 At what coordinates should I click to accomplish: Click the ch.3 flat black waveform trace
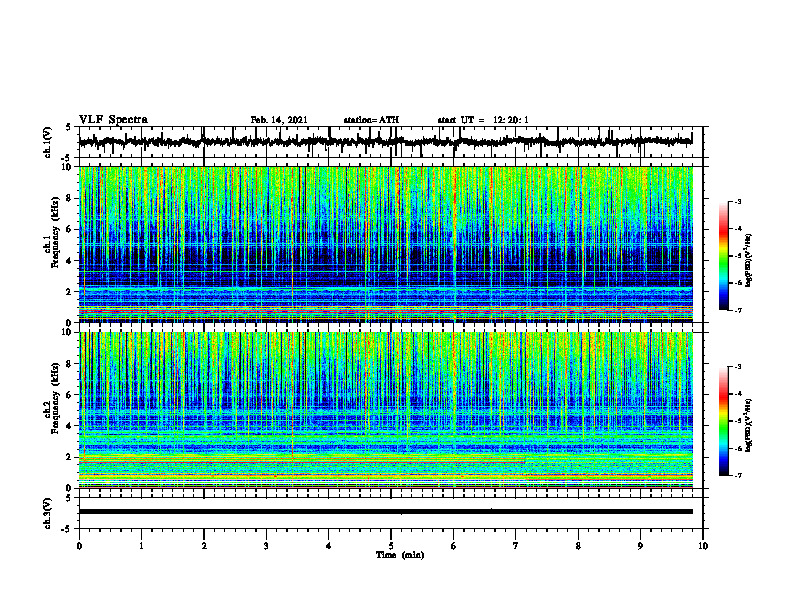tap(385, 512)
